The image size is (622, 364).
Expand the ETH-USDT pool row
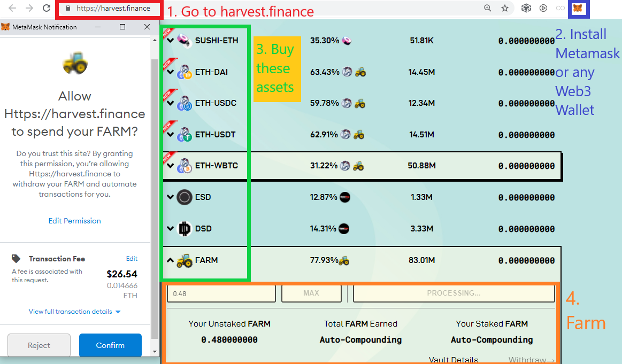pos(171,135)
